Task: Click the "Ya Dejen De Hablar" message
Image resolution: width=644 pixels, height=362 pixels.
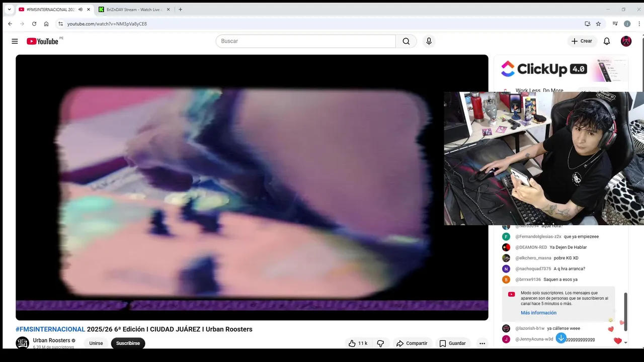Action: pos(568,247)
